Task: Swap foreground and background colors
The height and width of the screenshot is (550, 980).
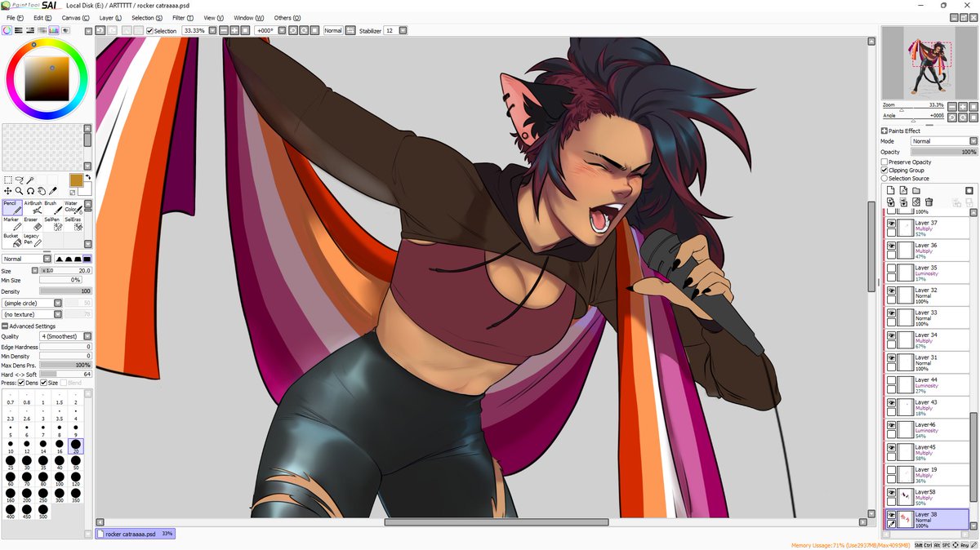Action: [x=87, y=177]
